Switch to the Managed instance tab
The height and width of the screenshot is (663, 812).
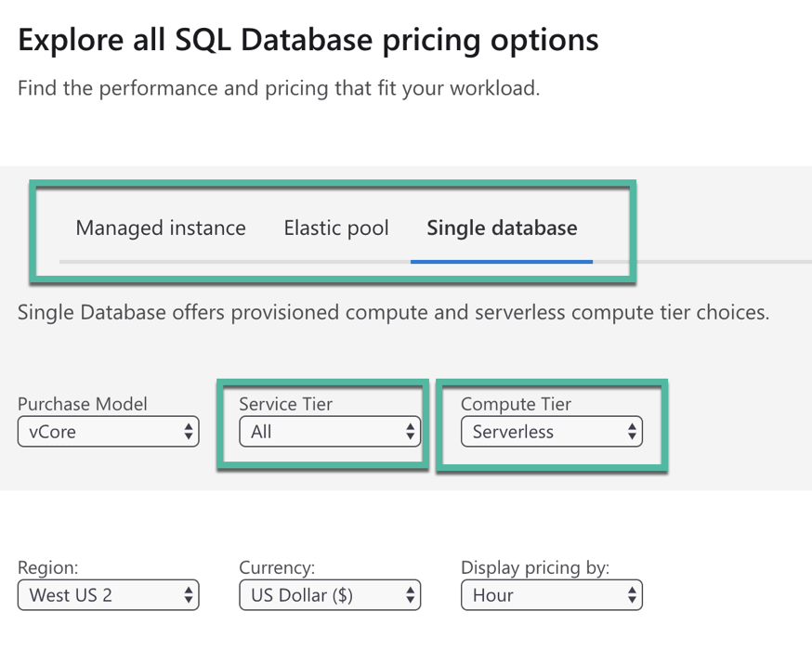coord(161,228)
